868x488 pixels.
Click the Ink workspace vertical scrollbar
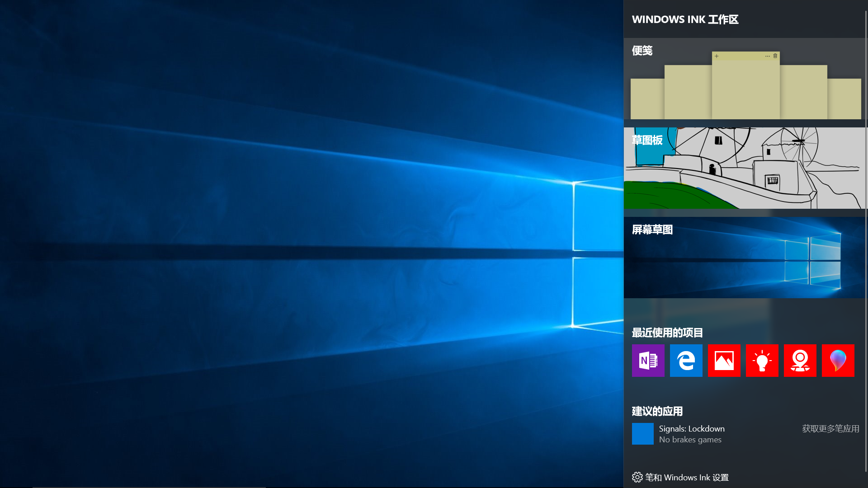866,239
